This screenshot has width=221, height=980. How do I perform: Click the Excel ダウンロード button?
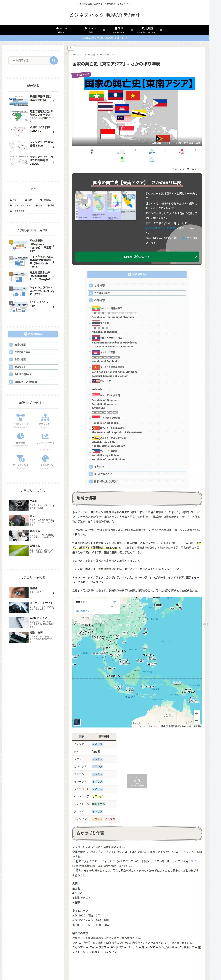(x=137, y=257)
